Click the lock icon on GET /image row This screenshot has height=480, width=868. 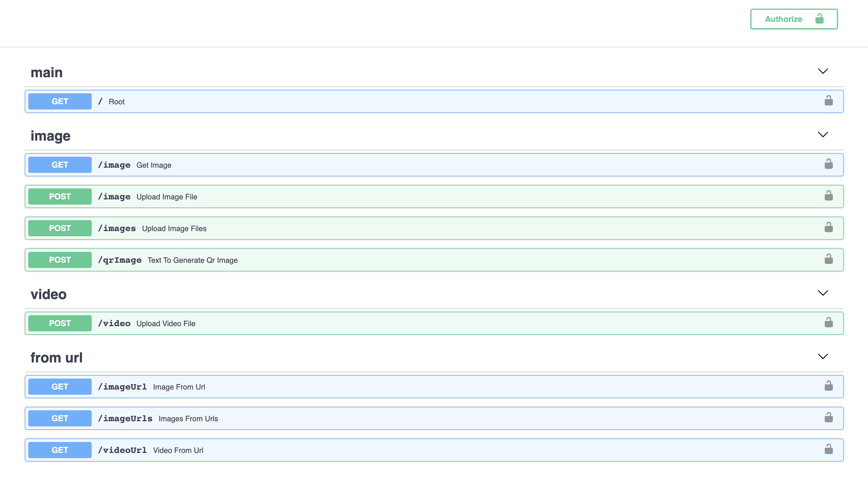828,164
